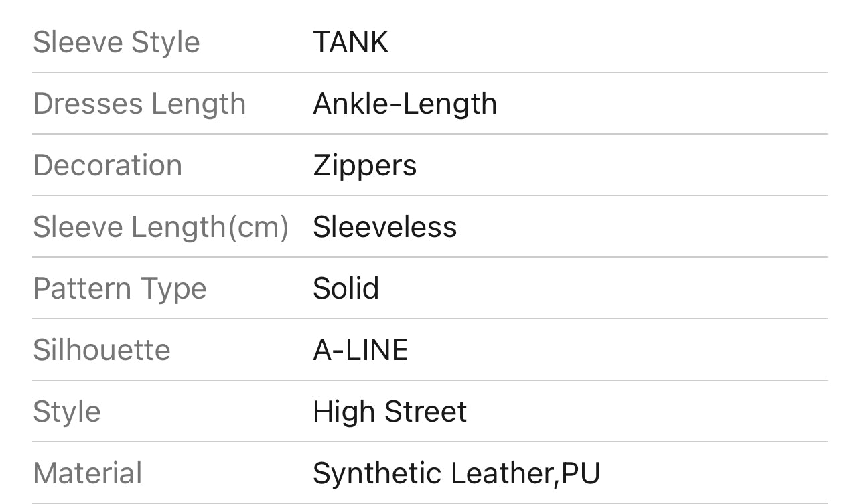The image size is (860, 504).
Task: Click the (cm) unit text
Action: (x=259, y=227)
